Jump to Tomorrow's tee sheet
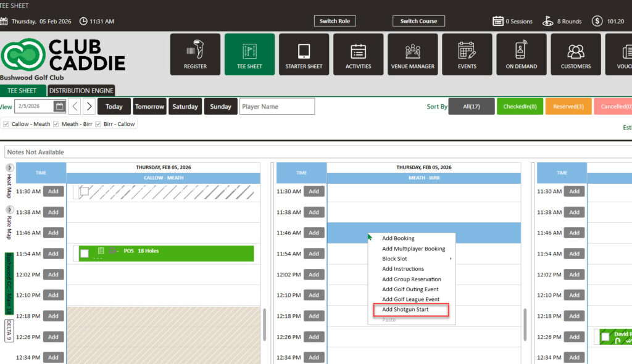This screenshot has width=632, height=364. click(x=149, y=107)
